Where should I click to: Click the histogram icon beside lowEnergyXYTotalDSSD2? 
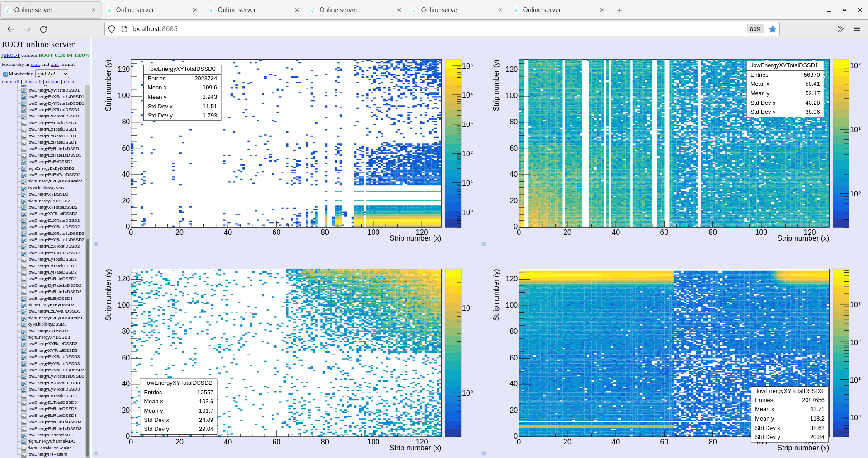pos(24,214)
